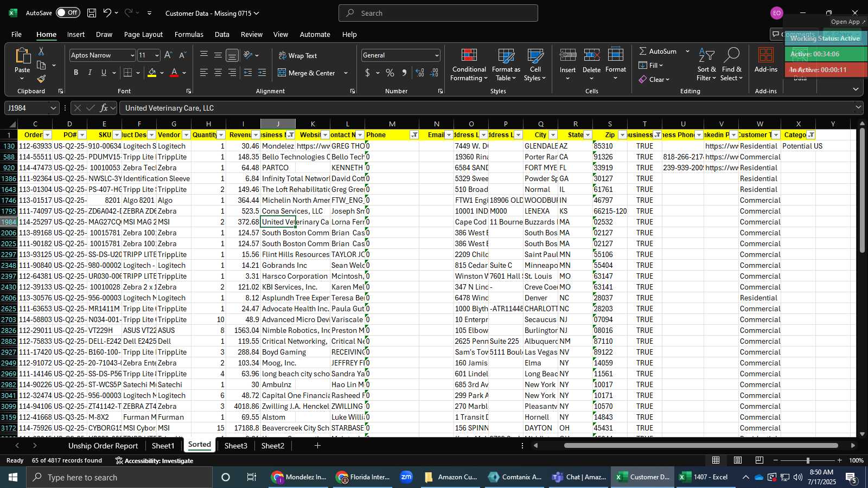
Task: Open the font size dropdown
Action: 157,55
